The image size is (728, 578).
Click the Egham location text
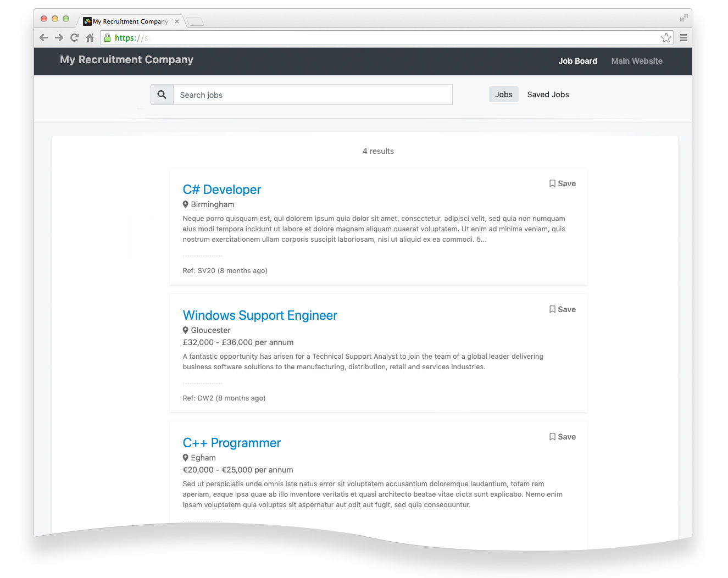tap(203, 458)
